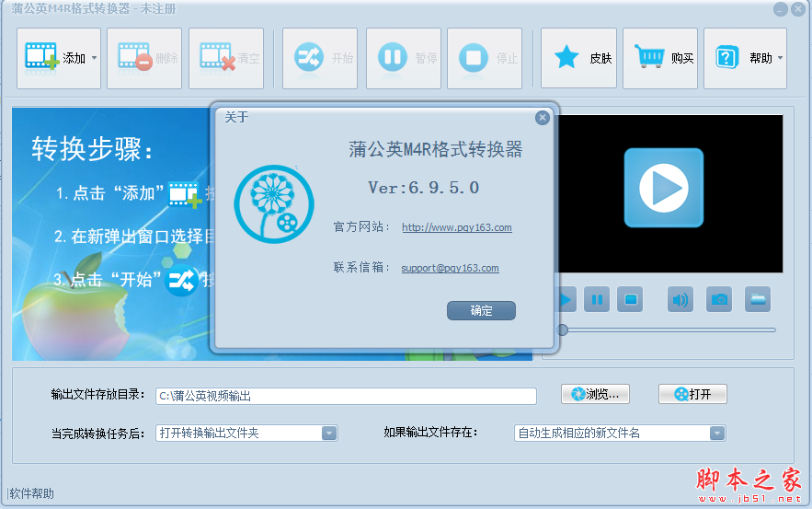Open the snapshot folder icon
This screenshot has width=812, height=509.
point(758,299)
